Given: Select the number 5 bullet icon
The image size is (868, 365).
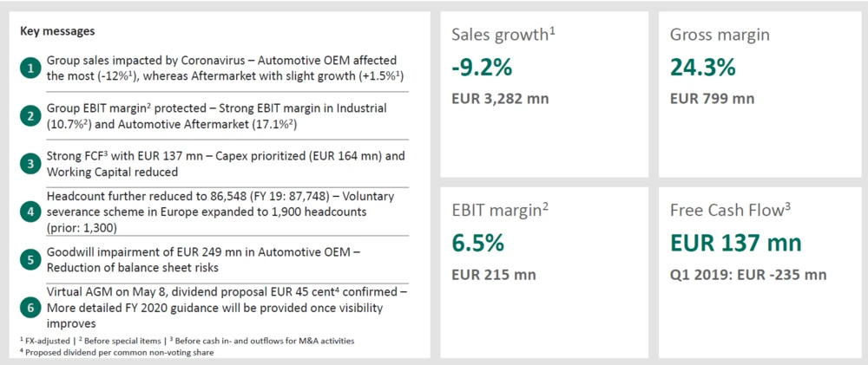Looking at the screenshot, I should tap(30, 259).
